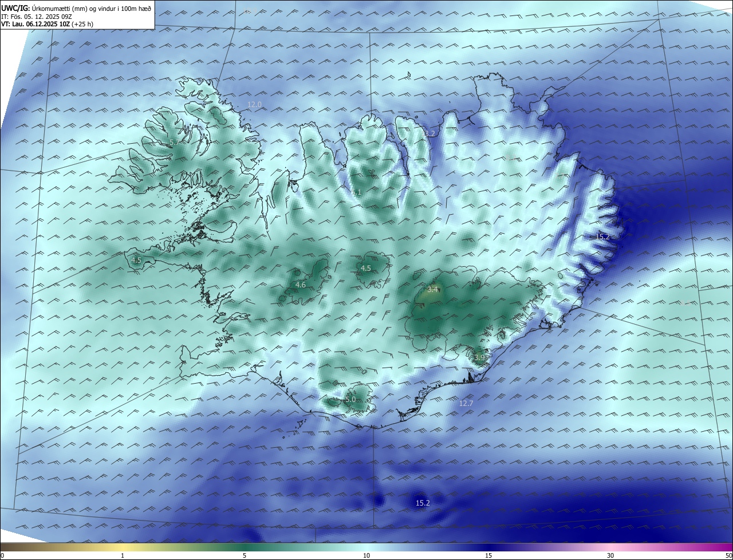Click the "VT: Lau. 06.12.2025 10Z (+25 h)" line
This screenshot has height=560, width=733.
point(48,25)
